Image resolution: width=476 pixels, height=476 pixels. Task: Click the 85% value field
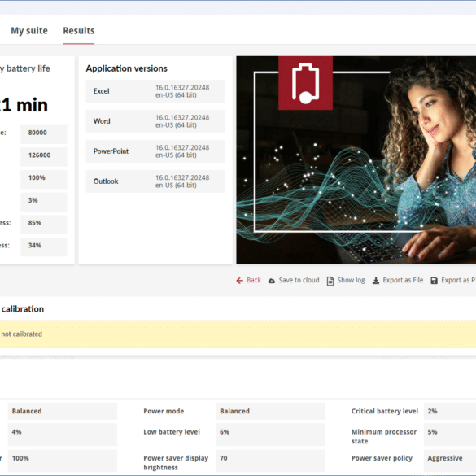click(x=44, y=225)
